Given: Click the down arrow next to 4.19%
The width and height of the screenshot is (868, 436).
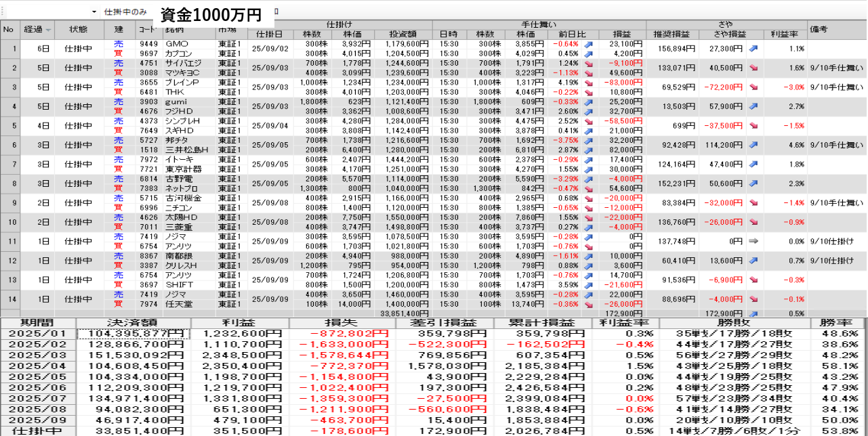Looking at the screenshot, I should (x=587, y=83).
